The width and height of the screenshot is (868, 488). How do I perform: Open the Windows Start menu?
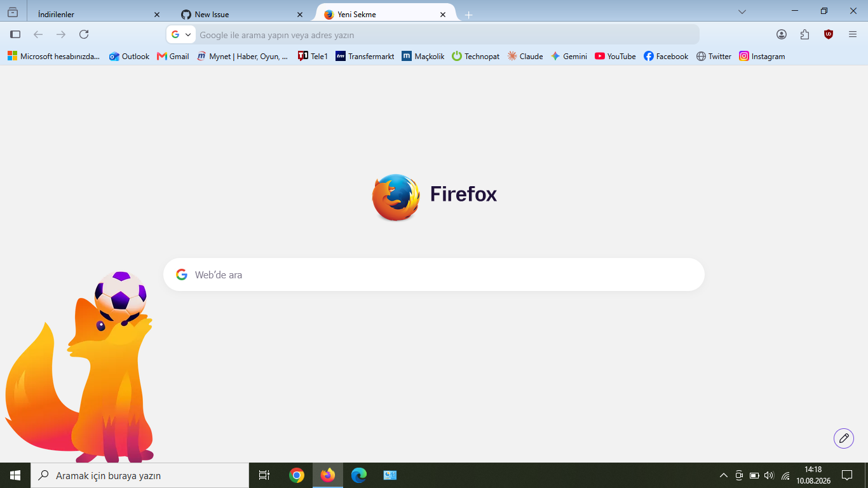pos(15,475)
